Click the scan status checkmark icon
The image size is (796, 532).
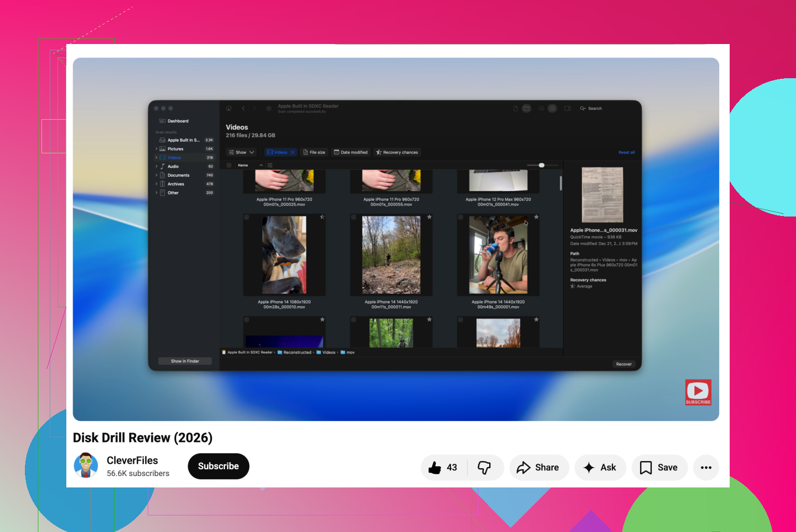(x=268, y=108)
